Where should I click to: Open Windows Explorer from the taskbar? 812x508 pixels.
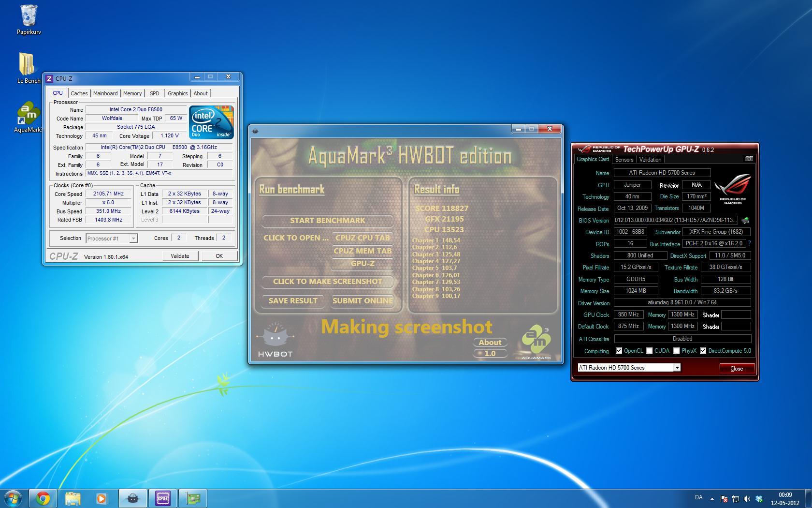(x=73, y=498)
